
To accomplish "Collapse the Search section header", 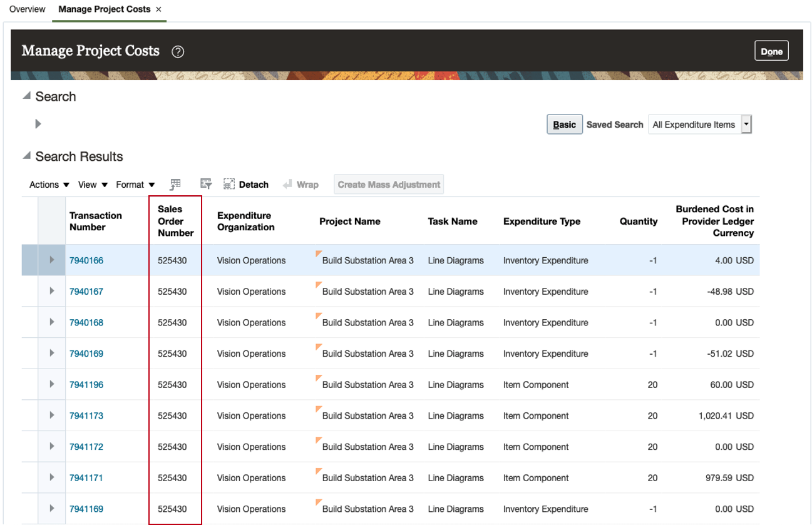I will tap(27, 96).
